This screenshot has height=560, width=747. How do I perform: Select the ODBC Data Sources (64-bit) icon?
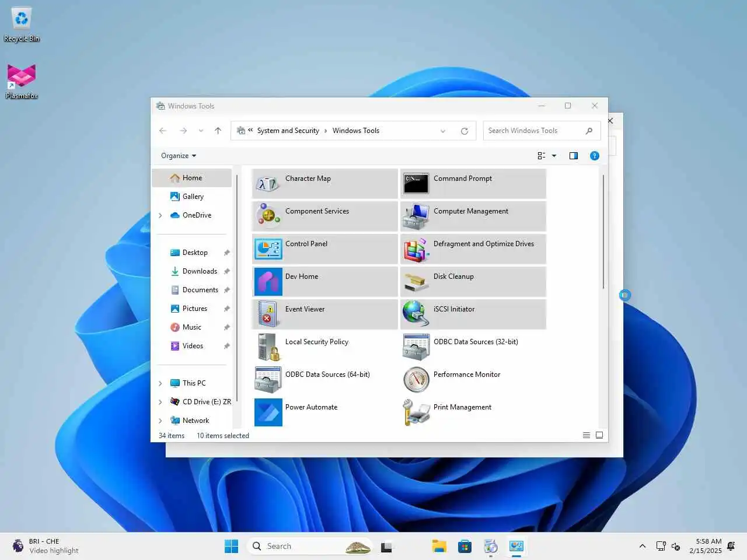[x=268, y=380]
